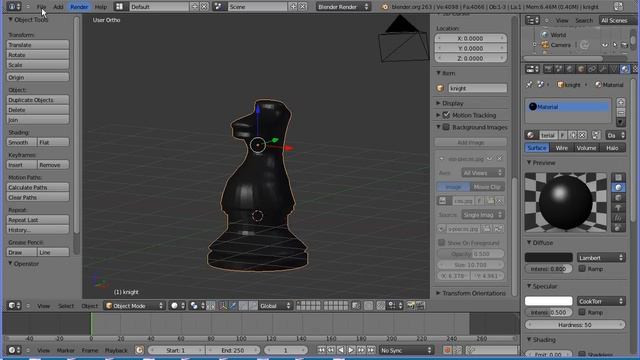Image resolution: width=640 pixels, height=360 pixels.
Task: Adjust the Hardness 50 slider
Action: (x=575, y=325)
